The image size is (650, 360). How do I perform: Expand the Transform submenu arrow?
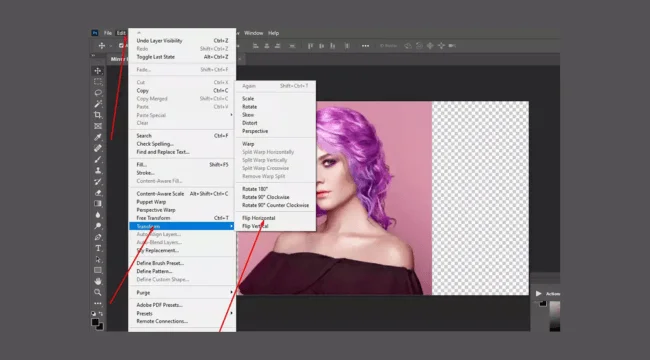click(x=231, y=226)
